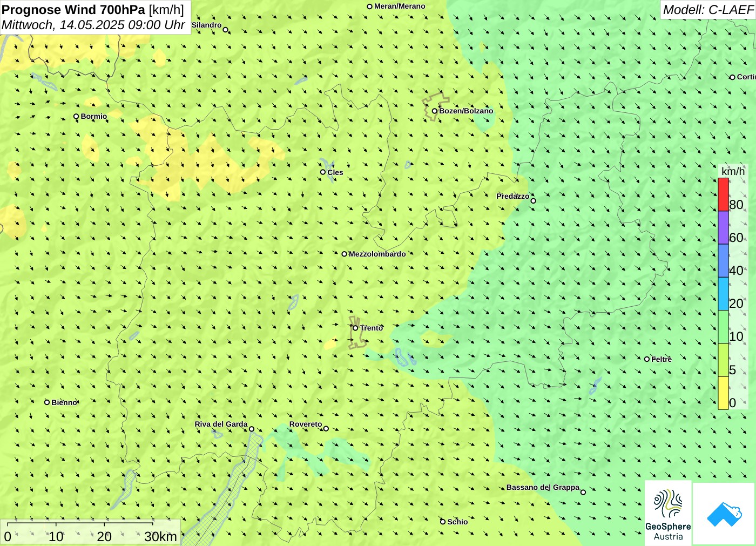The height and width of the screenshot is (546, 756).
Task: Click the Modell: C-LAEF label
Action: (x=707, y=10)
